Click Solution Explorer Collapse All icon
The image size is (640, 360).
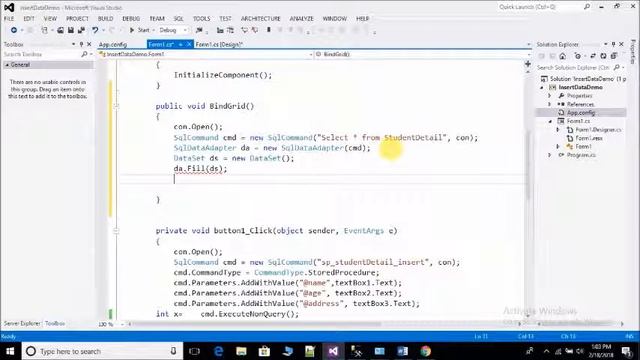coord(614,56)
